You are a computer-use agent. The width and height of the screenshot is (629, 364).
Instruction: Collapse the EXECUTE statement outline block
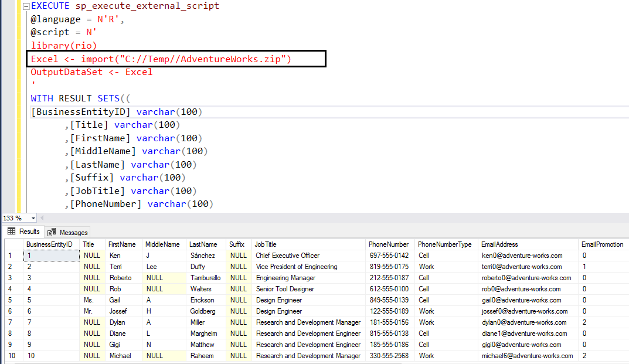[26, 6]
